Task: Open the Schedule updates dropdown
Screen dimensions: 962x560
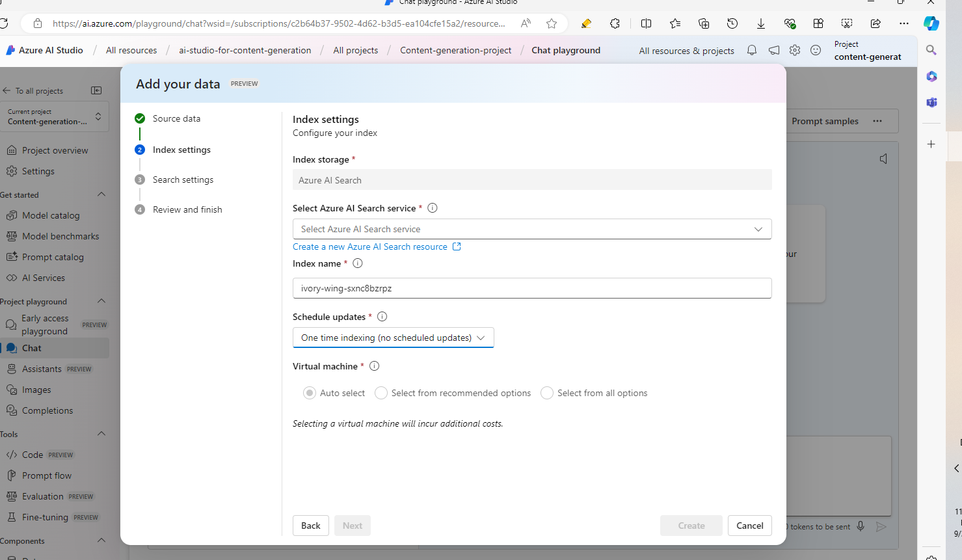Action: click(393, 338)
